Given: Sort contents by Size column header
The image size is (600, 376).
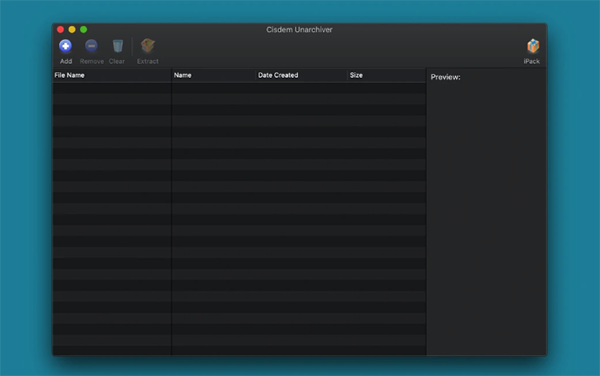Looking at the screenshot, I should 386,75.
